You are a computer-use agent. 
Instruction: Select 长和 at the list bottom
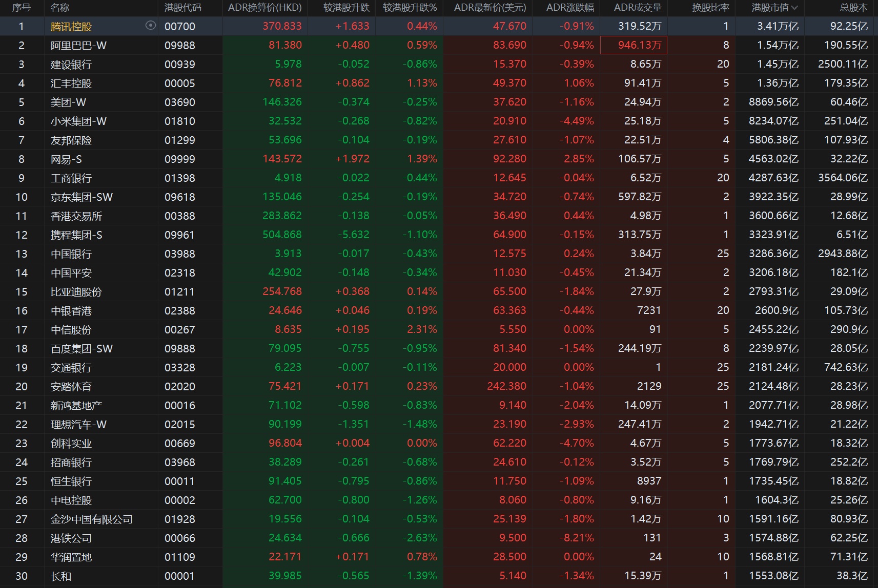point(61,576)
